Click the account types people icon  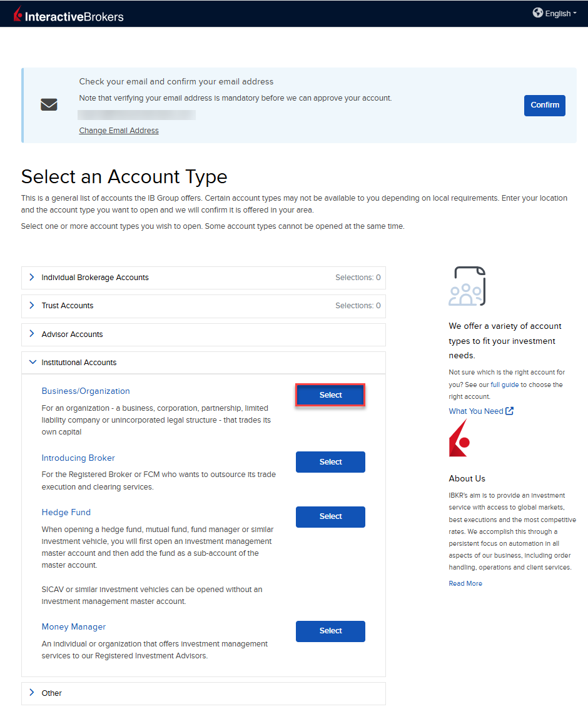[x=467, y=286]
